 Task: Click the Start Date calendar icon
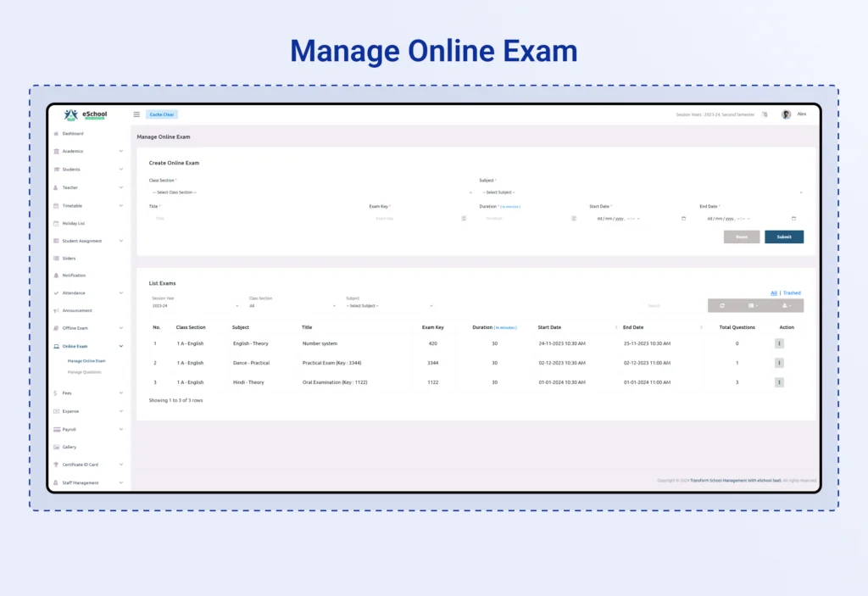tap(683, 219)
